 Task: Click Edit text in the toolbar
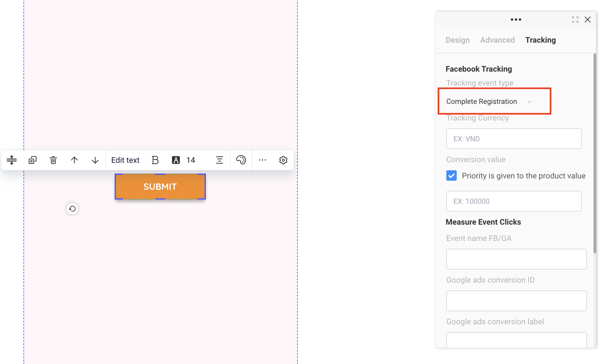click(125, 160)
